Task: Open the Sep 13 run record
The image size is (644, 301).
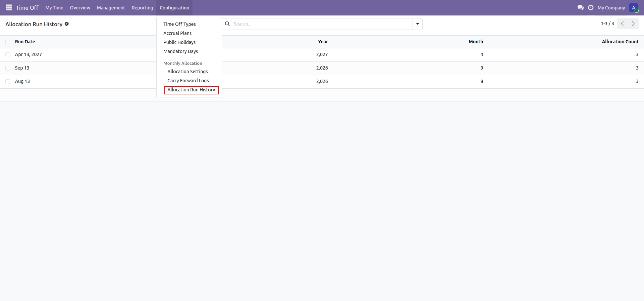Action: (x=22, y=68)
